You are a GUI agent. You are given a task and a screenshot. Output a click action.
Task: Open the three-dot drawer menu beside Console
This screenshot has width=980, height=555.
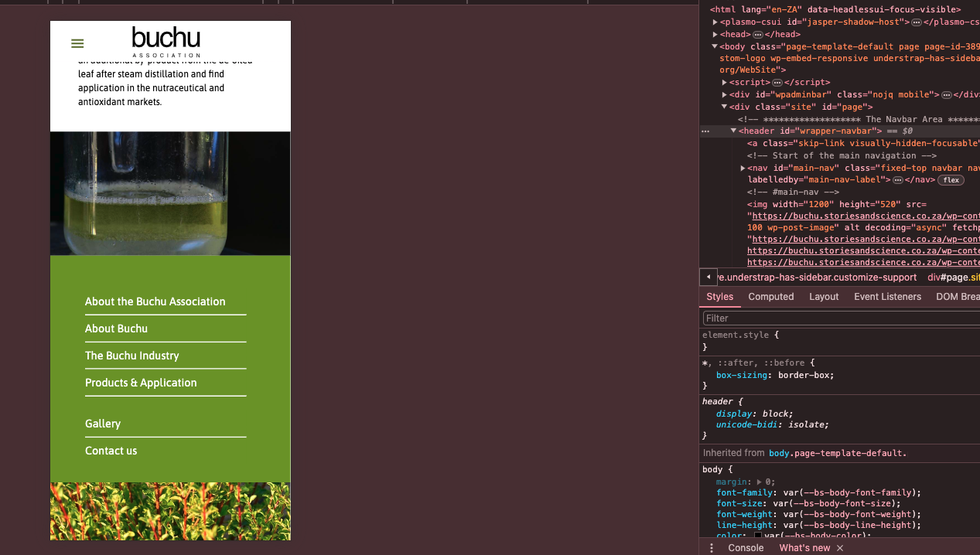pos(712,548)
